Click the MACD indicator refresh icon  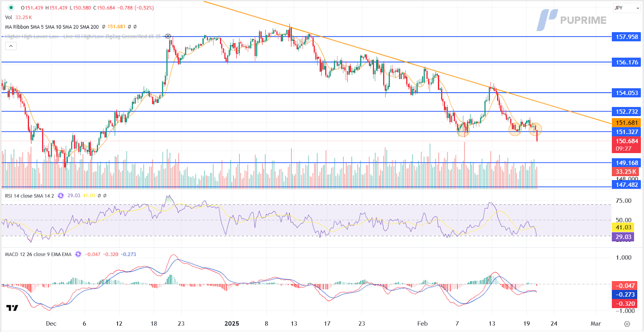(x=78, y=254)
